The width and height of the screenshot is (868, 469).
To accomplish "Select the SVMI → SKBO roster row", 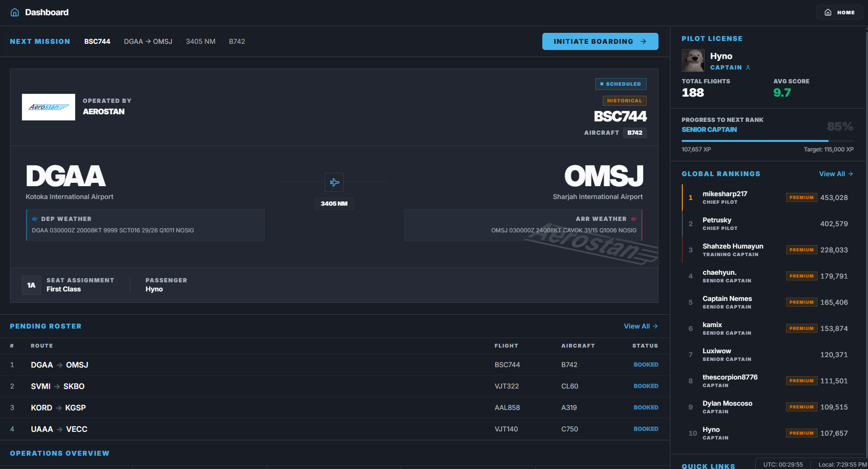I will [335, 386].
